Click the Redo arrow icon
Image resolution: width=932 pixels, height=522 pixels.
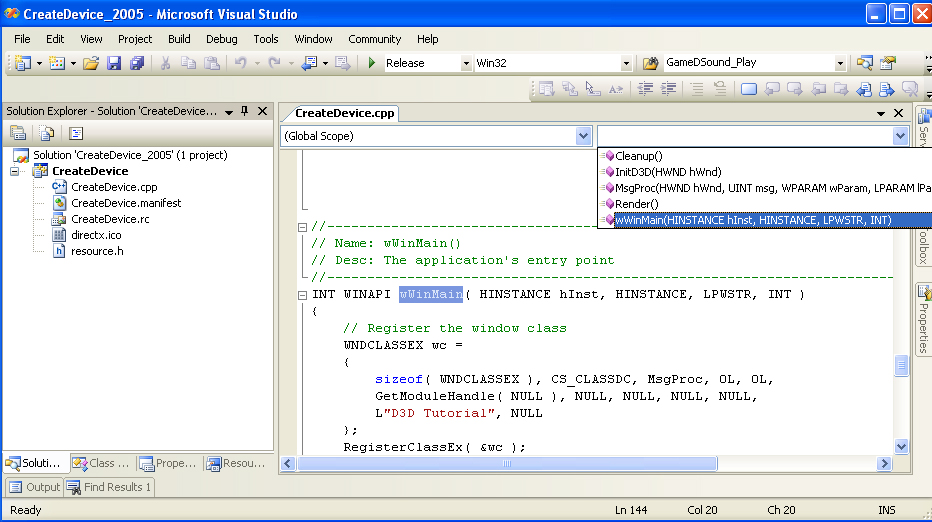274,63
